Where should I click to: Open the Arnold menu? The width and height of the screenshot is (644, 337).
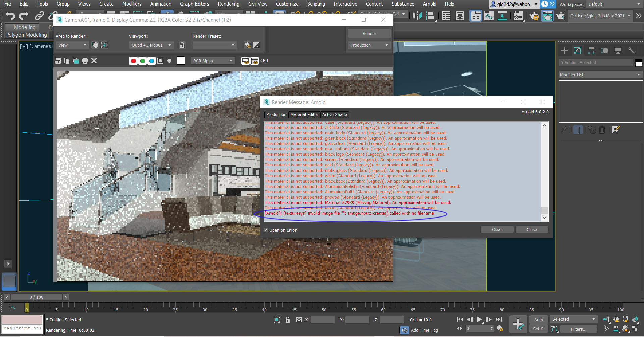tap(429, 4)
